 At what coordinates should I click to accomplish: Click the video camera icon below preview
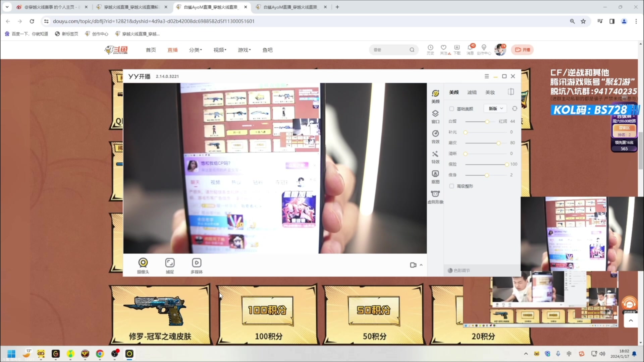[413, 265]
